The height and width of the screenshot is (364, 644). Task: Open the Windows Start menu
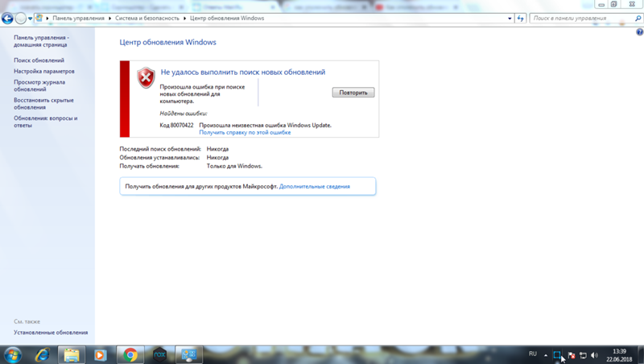tap(13, 354)
